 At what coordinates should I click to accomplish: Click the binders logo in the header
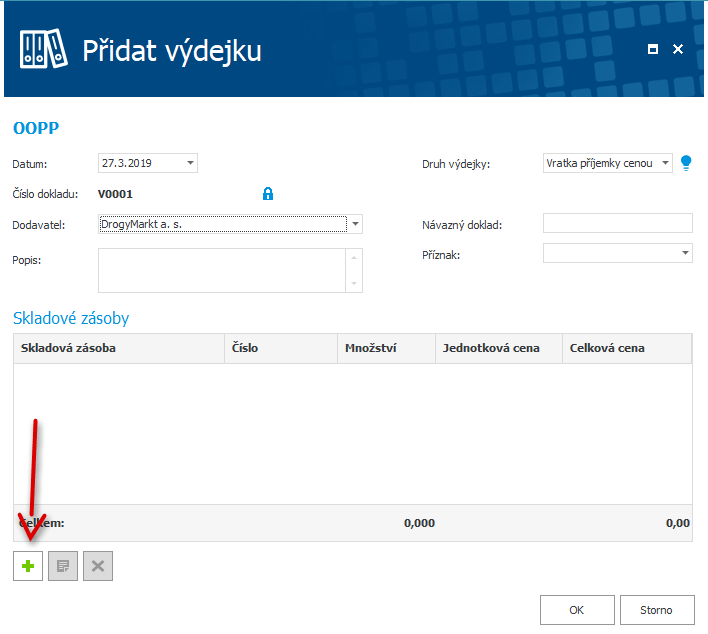(43, 49)
